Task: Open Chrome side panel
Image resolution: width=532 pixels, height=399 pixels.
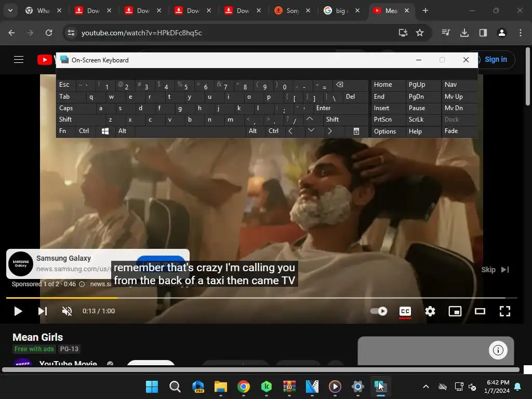Action: click(x=483, y=33)
